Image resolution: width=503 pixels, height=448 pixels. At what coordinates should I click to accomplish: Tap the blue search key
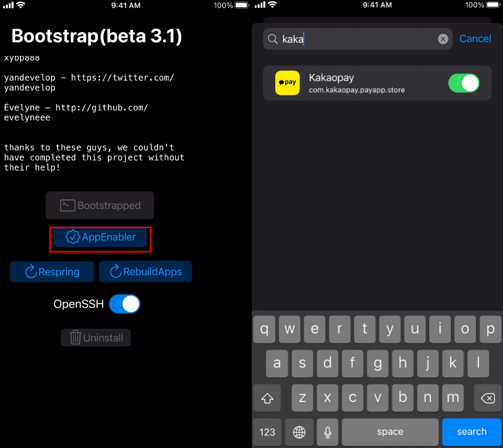pyautogui.click(x=472, y=432)
